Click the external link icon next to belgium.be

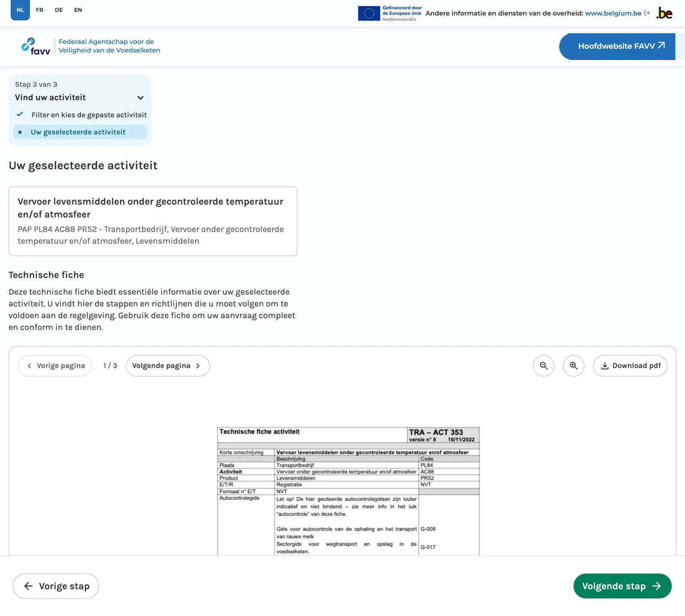click(647, 13)
